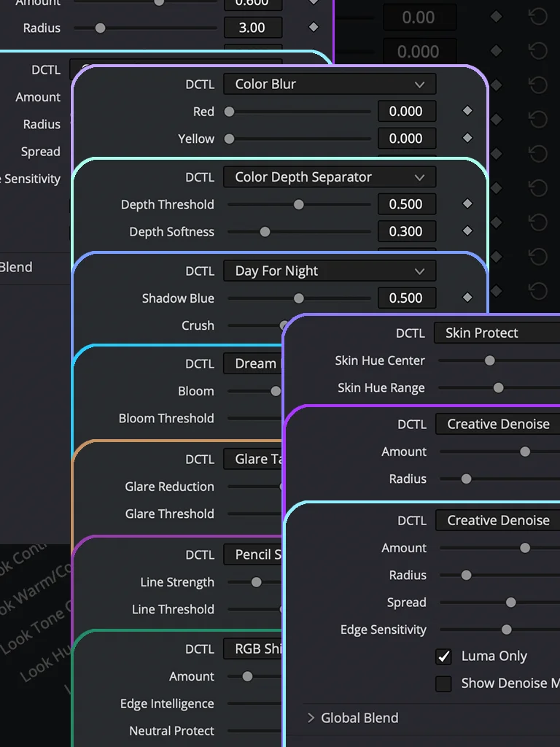
Task: Open the Color Depth Separator dropdown
Action: (330, 177)
